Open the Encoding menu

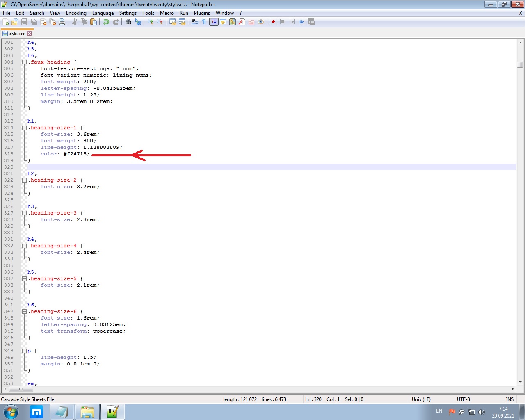76,13
